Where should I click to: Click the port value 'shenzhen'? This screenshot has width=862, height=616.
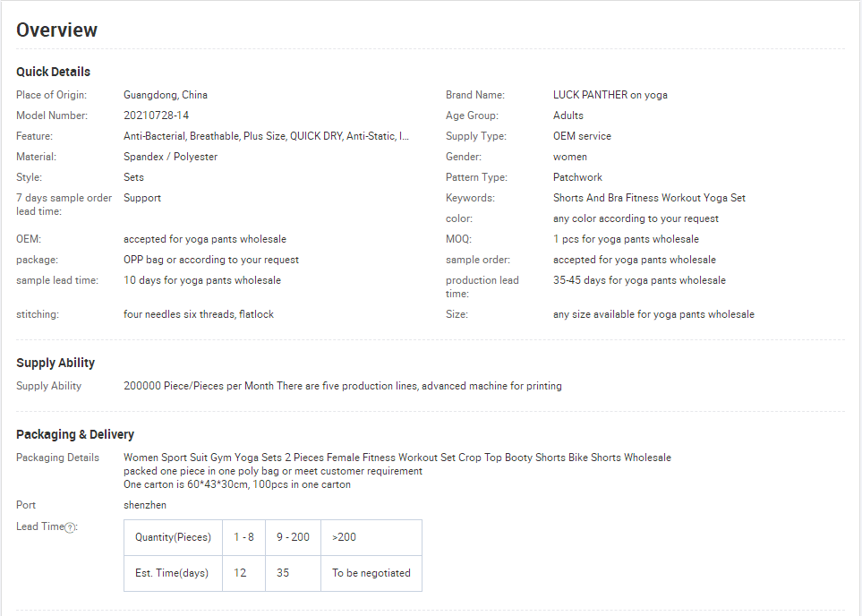coord(145,505)
